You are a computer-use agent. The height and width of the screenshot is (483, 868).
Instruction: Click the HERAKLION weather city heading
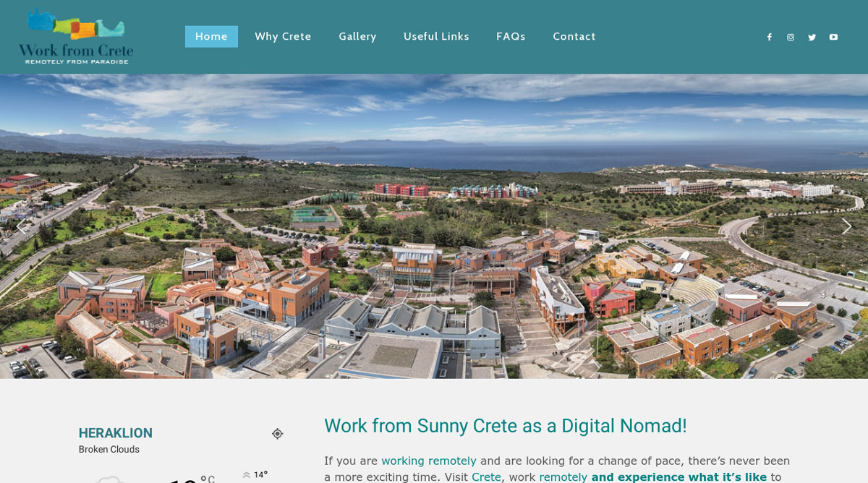coord(116,433)
